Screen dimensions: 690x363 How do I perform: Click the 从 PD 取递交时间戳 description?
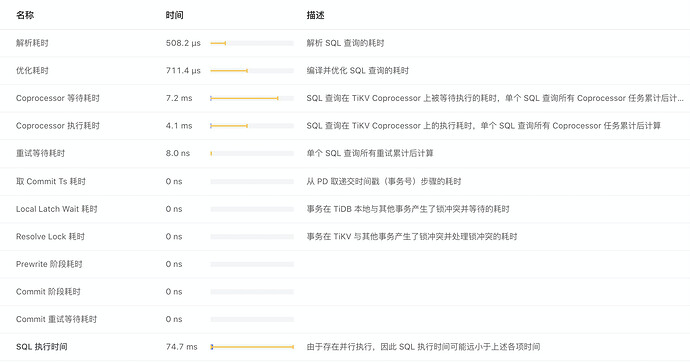pos(384,181)
